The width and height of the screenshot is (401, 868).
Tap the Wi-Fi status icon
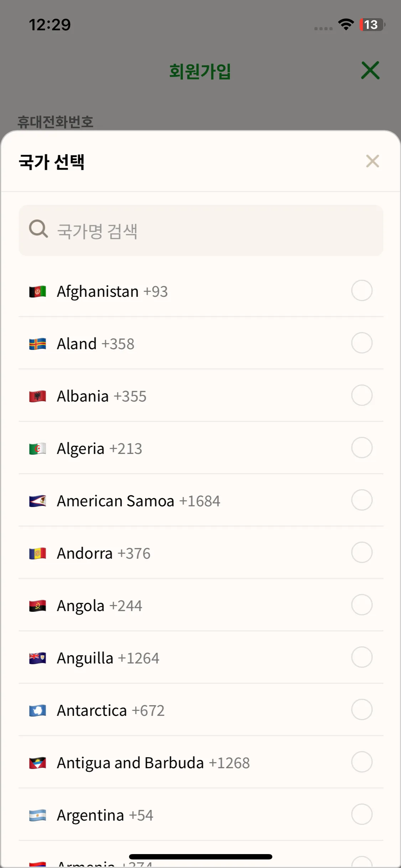coord(346,24)
